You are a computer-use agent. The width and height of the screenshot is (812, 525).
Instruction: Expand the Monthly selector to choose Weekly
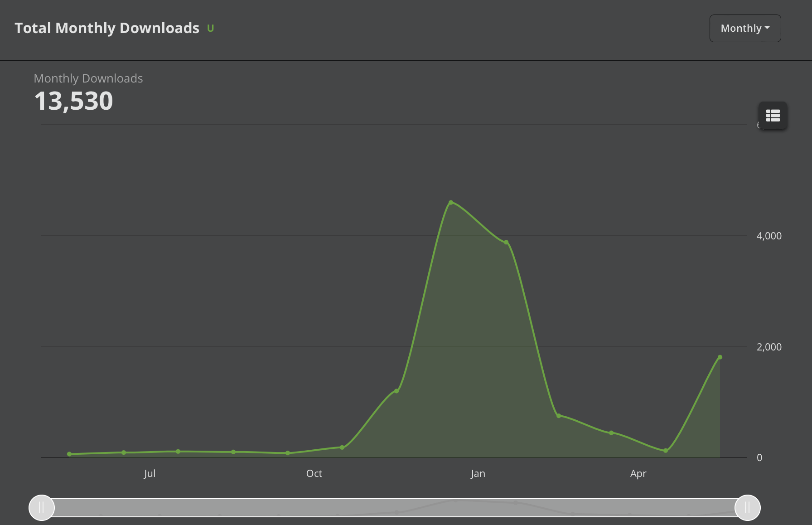tap(745, 28)
